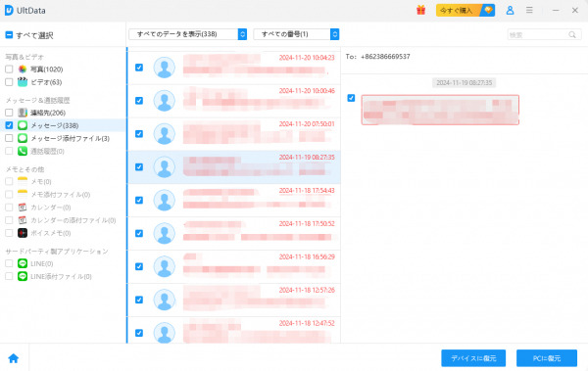Uncheck the message bubble checkbox in preview
Screen dimensions: 588x371
point(351,98)
